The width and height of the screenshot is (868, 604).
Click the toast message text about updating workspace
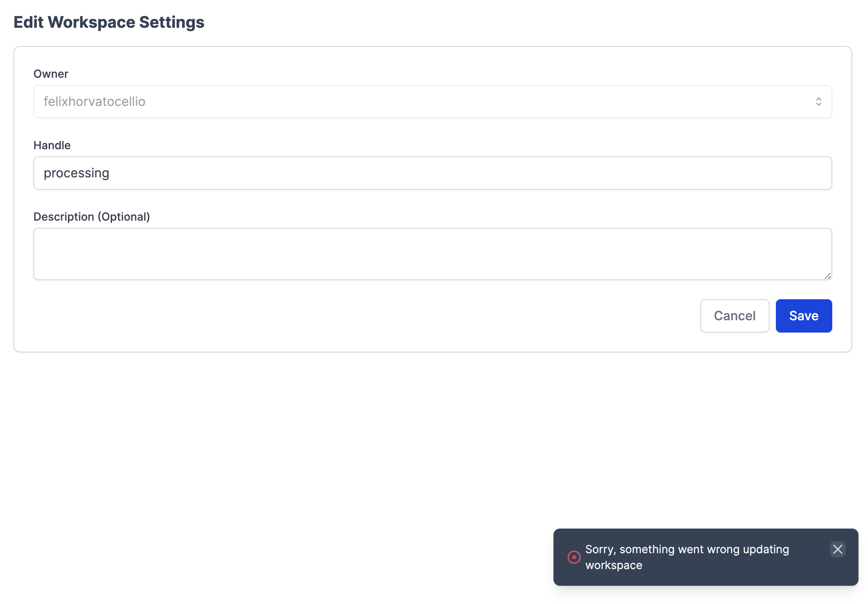point(687,557)
